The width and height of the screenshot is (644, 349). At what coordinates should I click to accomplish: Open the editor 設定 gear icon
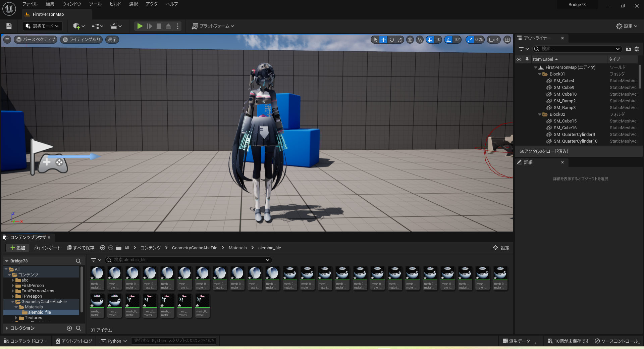(x=619, y=26)
